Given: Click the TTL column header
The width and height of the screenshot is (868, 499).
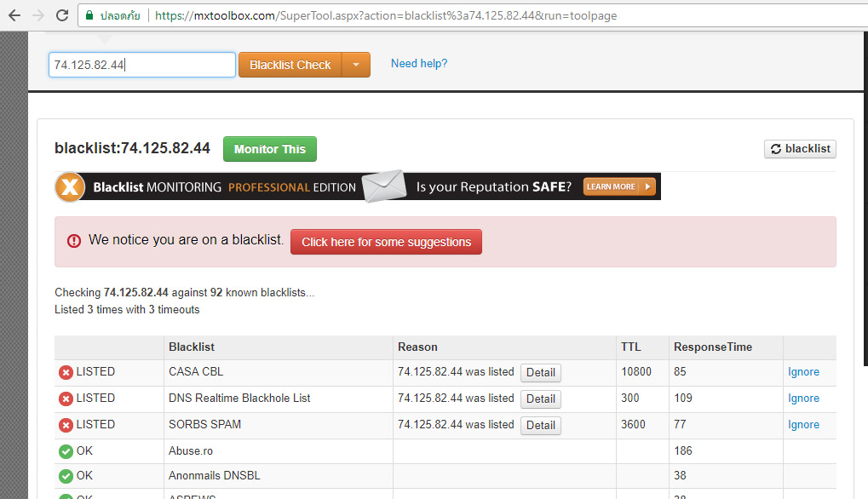Looking at the screenshot, I should pos(630,347).
